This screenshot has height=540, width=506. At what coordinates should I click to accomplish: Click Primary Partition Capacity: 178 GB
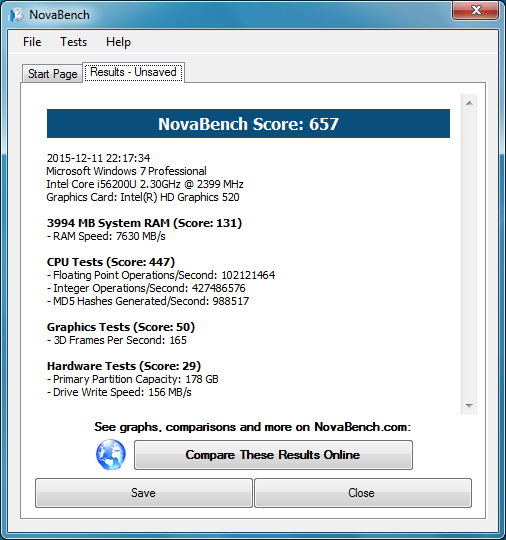[x=133, y=379]
